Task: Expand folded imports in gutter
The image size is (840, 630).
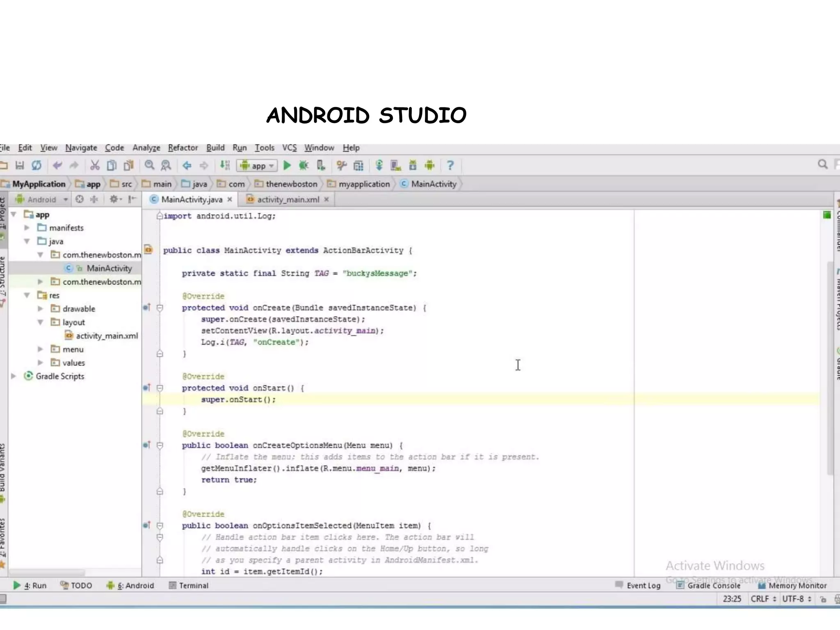Action: click(x=160, y=216)
